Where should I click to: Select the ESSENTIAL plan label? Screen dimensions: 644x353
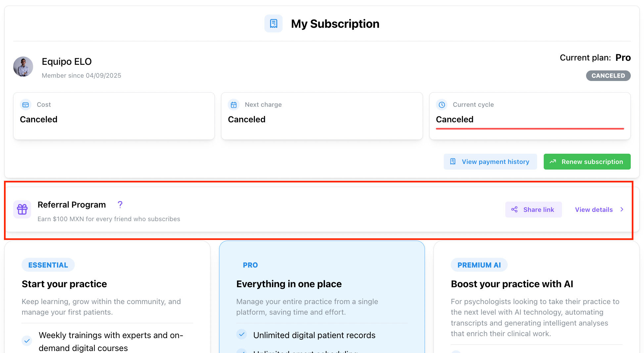tap(48, 265)
